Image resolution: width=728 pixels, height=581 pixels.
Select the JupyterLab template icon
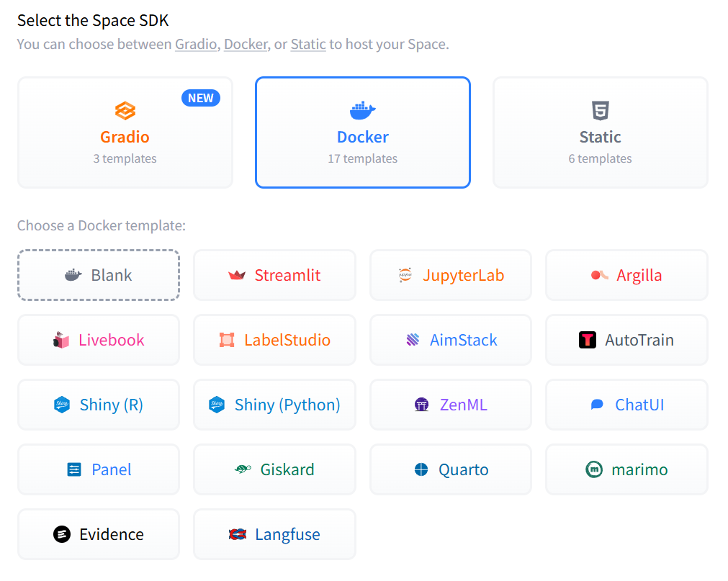[405, 275]
